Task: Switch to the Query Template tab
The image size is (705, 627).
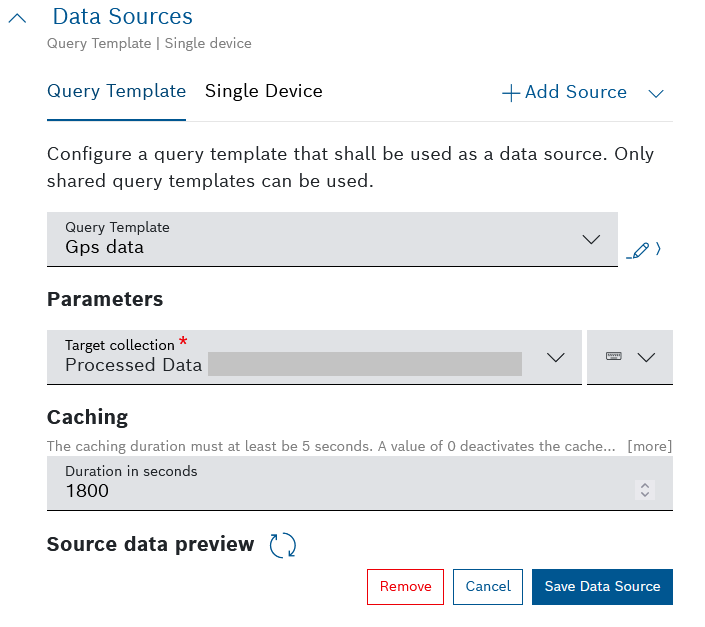Action: pos(116,92)
